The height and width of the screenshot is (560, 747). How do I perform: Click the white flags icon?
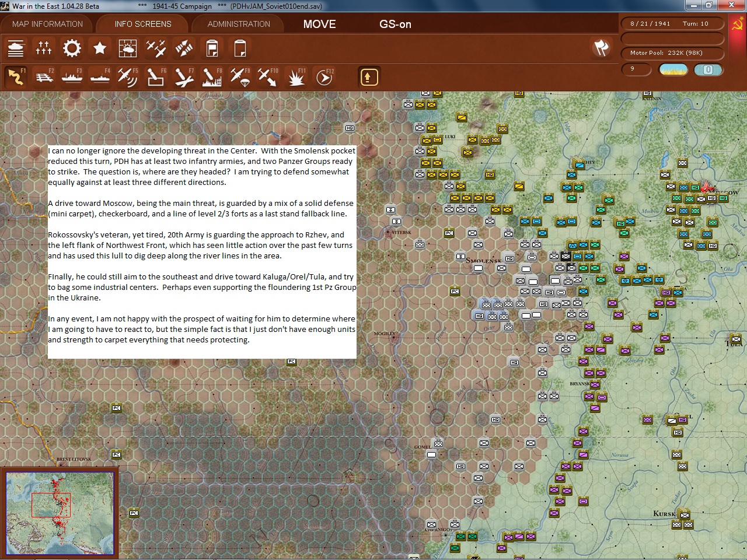click(x=601, y=48)
